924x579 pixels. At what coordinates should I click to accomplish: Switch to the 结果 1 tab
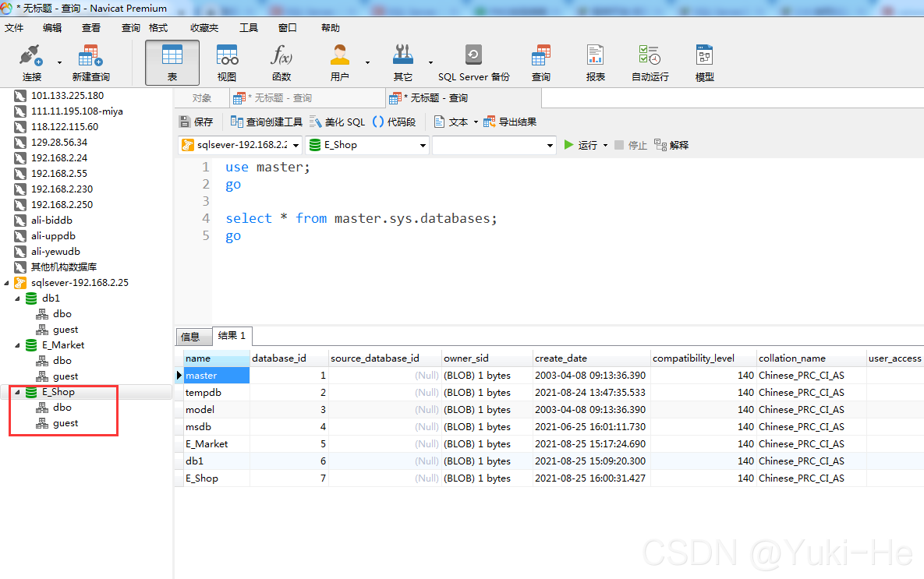[x=232, y=336]
